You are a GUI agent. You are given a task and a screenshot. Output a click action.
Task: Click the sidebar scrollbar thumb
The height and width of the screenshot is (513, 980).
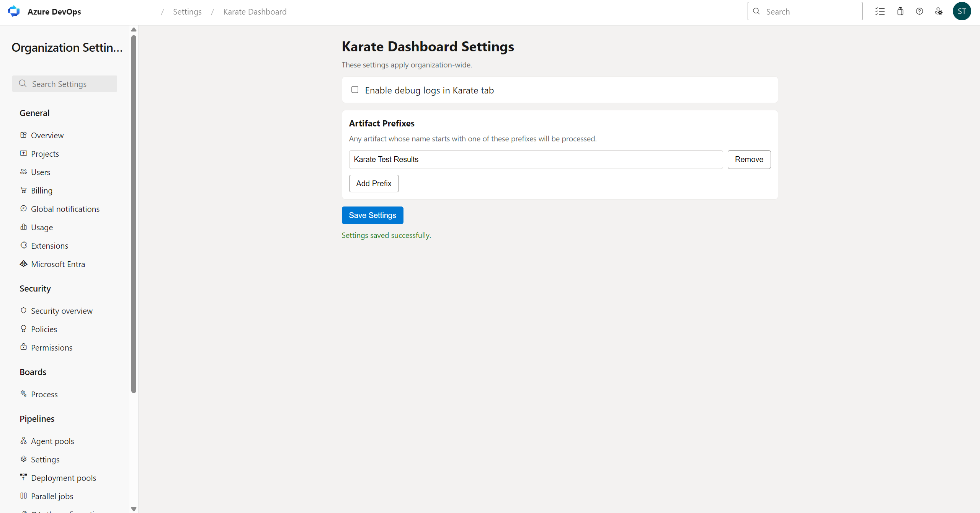[x=134, y=214]
